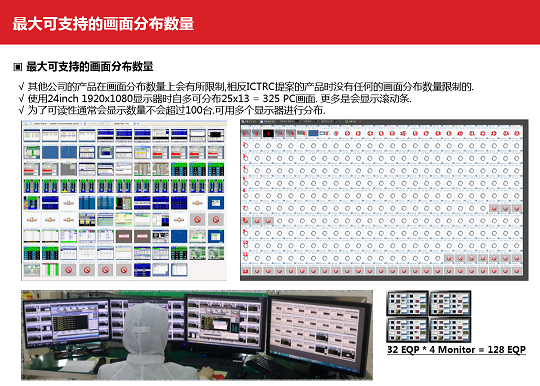Click the green monitor icon in viewer toolbar
The width and height of the screenshot is (540, 386).
(x=25, y=123)
